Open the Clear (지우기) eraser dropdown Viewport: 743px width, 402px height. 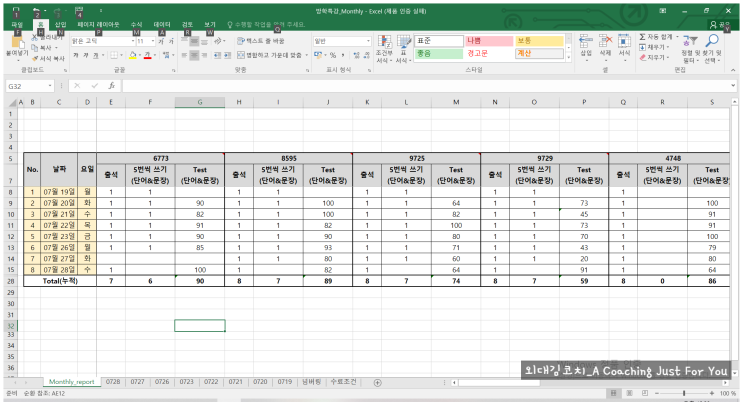(x=654, y=58)
